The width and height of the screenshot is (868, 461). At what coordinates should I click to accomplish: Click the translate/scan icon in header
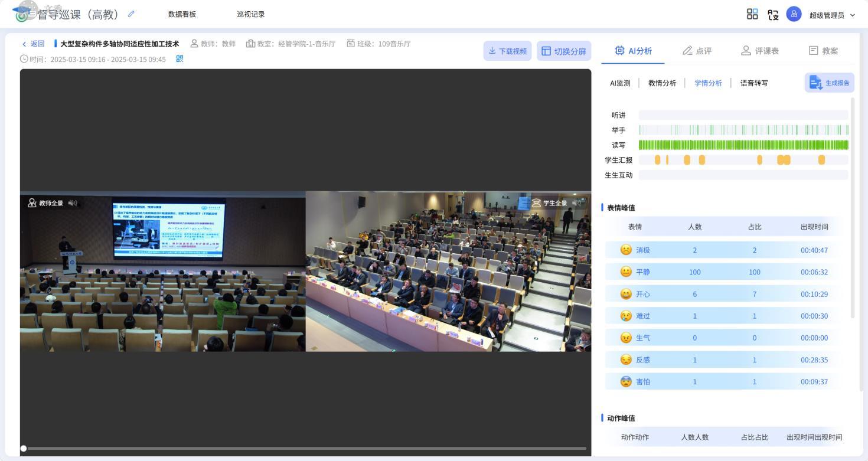pos(773,15)
